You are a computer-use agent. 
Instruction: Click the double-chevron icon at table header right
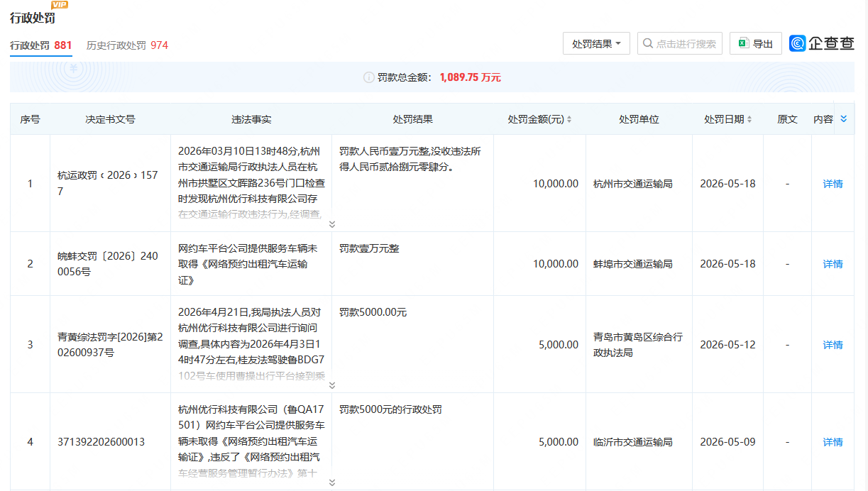844,119
